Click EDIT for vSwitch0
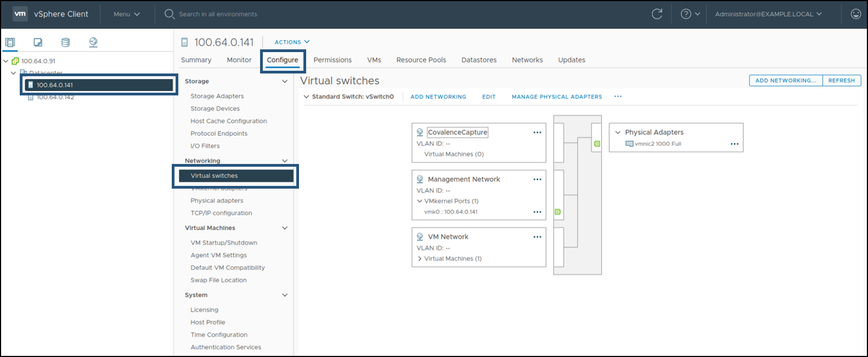The width and height of the screenshot is (868, 357). (489, 97)
